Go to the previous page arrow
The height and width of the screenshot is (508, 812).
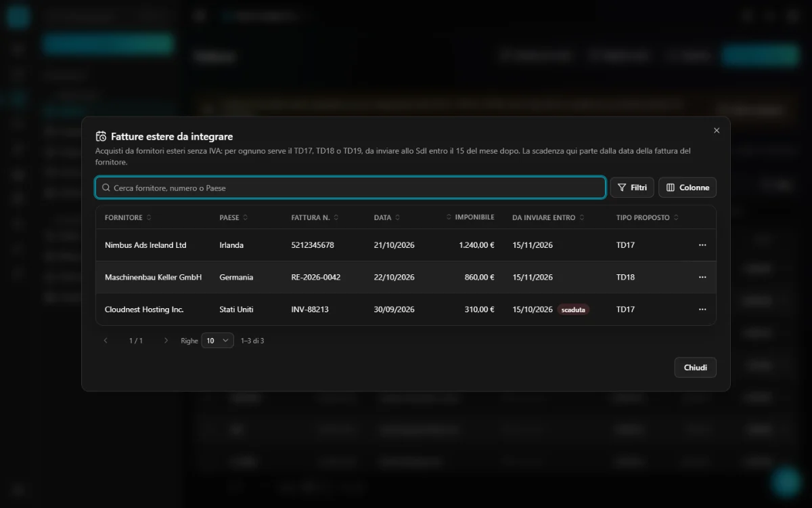point(106,341)
